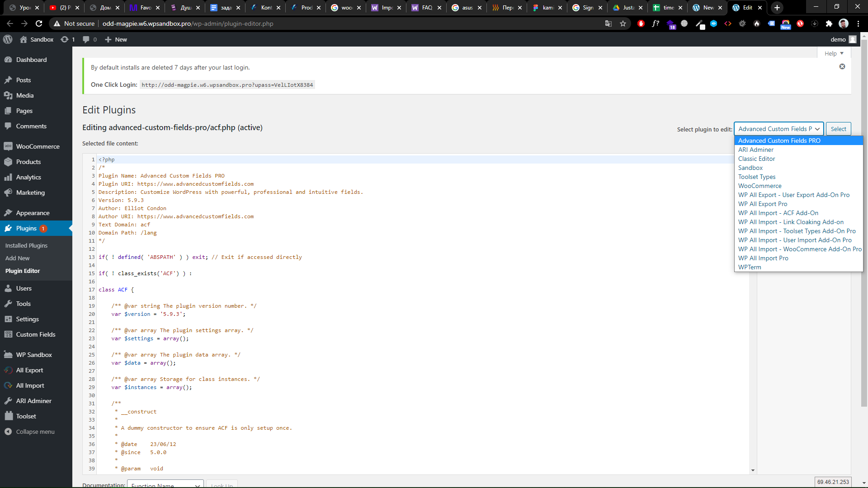
Task: Click the page vertical scrollbar
Action: [864, 224]
